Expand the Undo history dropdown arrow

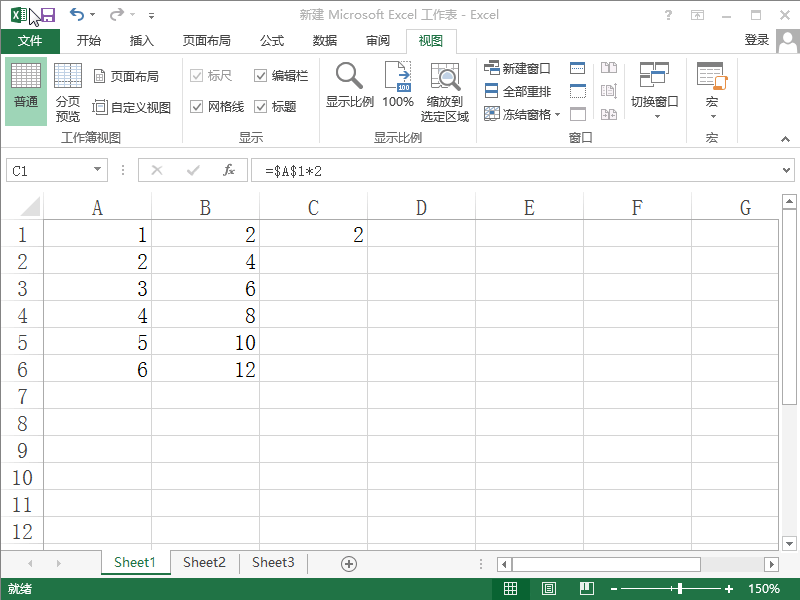92,14
